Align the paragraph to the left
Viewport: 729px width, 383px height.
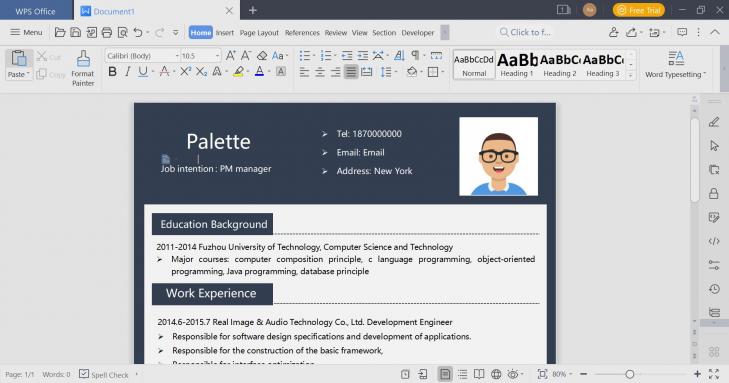tap(305, 72)
